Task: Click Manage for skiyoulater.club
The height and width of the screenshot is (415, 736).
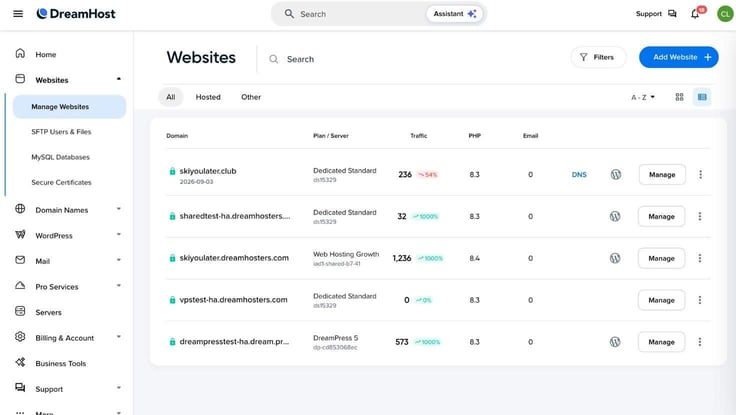Action: [662, 175]
